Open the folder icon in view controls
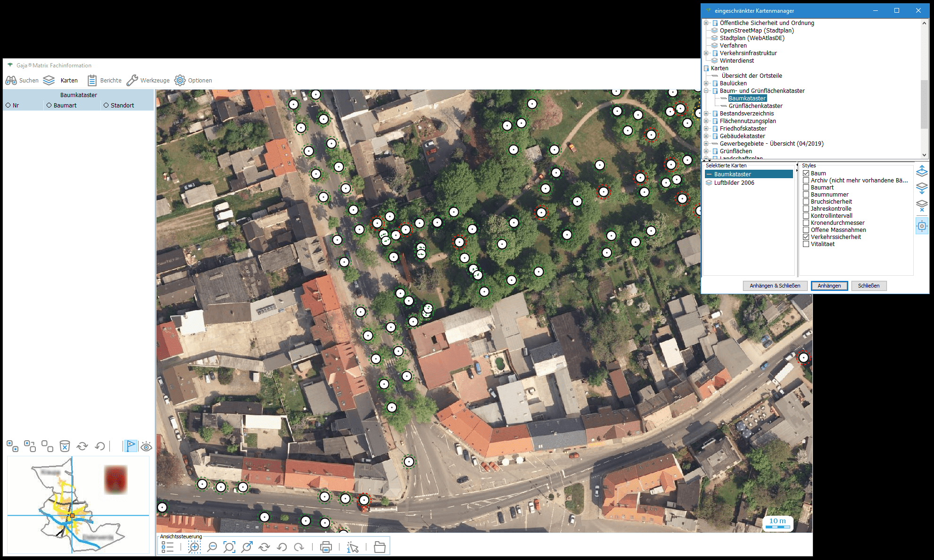This screenshot has width=934, height=560. coord(380,547)
